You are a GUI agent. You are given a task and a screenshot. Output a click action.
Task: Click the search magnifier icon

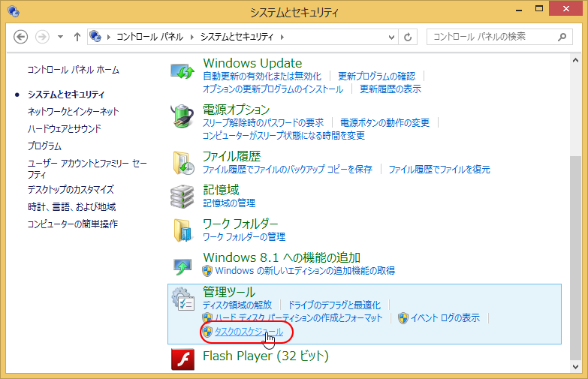click(562, 37)
